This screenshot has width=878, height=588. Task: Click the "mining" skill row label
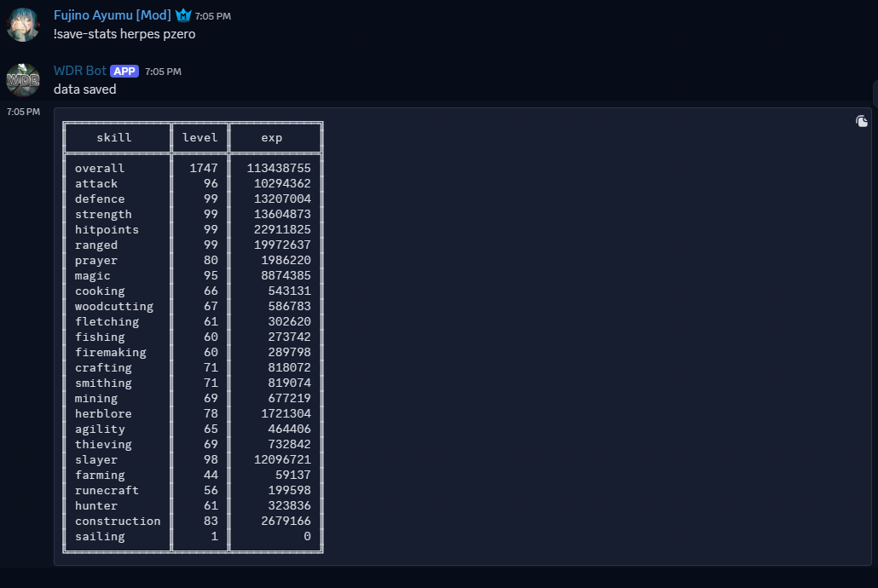pyautogui.click(x=96, y=398)
